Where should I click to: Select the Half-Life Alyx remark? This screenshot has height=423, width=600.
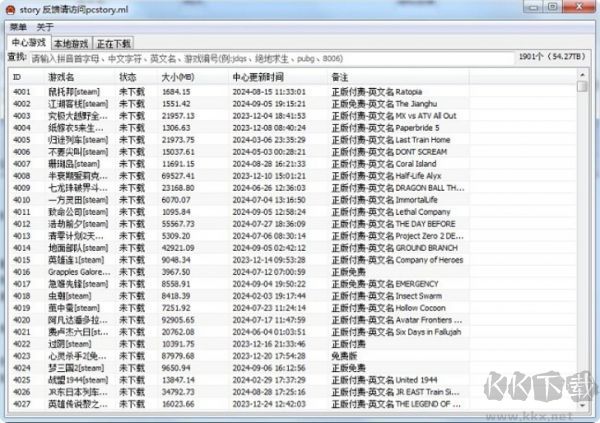(x=386, y=176)
